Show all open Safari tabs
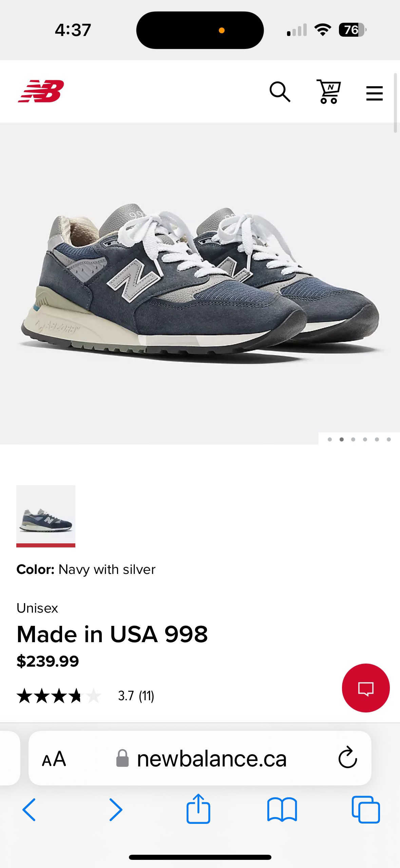 366,810
